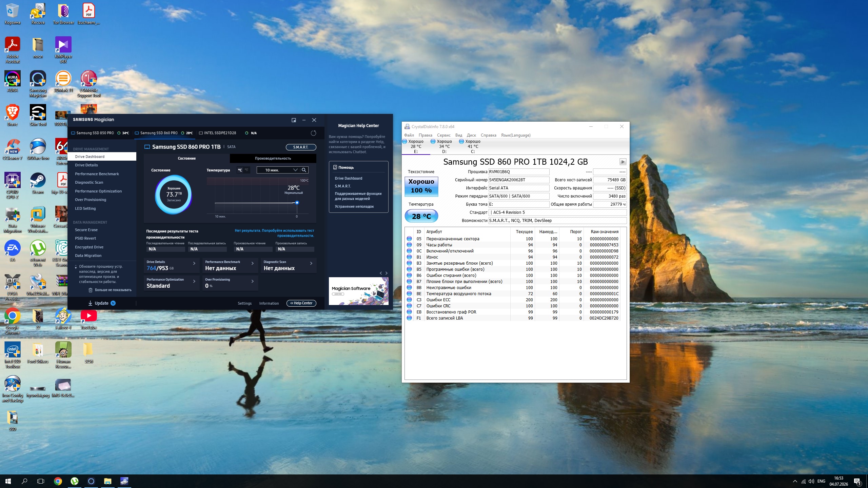This screenshot has height=488, width=868.
Task: Expand the Performance Optimization Standard card
Action: (x=172, y=283)
